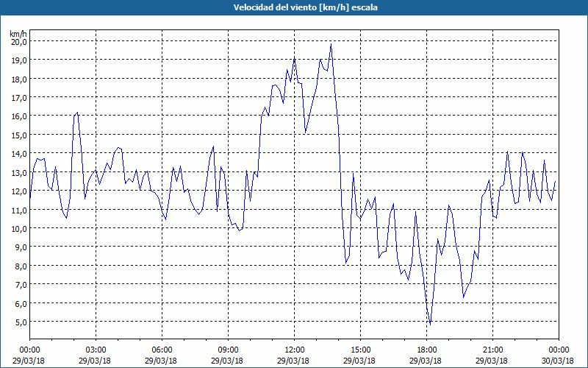The width and height of the screenshot is (588, 368).
Task: Click the 11,0 y-axis value
Action: pos(19,210)
